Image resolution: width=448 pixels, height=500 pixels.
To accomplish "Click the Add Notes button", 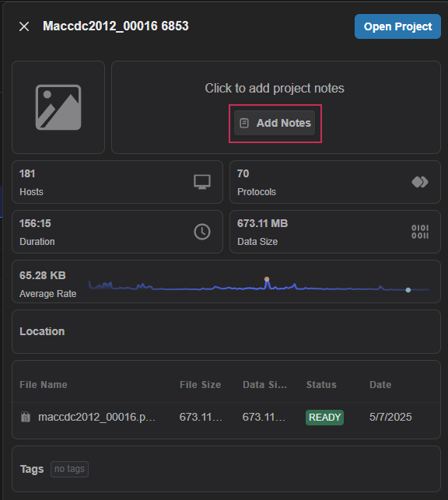I will 275,123.
